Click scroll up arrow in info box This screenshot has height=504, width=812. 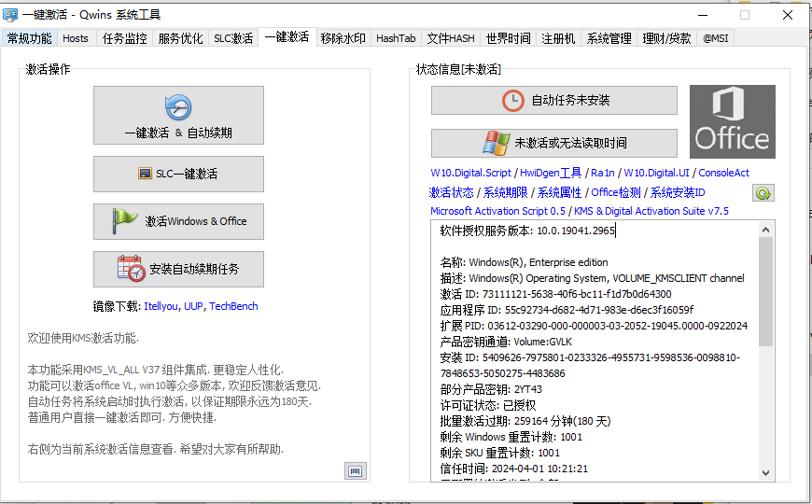click(766, 229)
